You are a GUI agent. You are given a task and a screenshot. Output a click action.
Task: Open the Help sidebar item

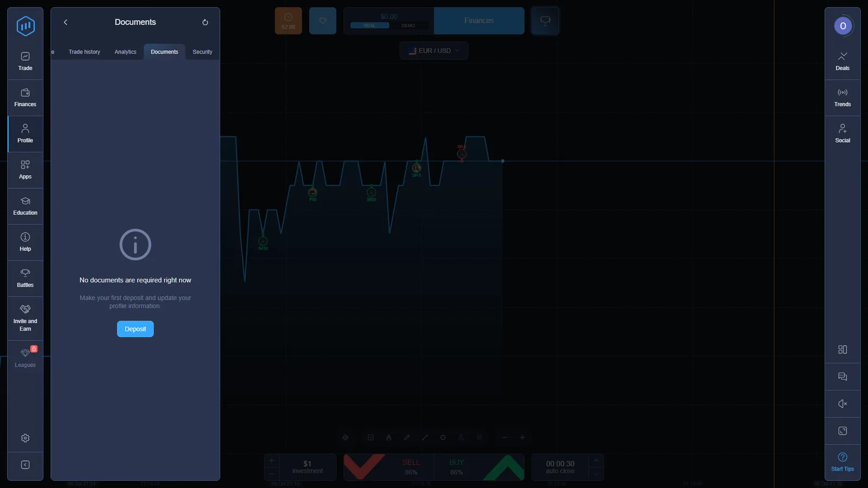coord(25,242)
